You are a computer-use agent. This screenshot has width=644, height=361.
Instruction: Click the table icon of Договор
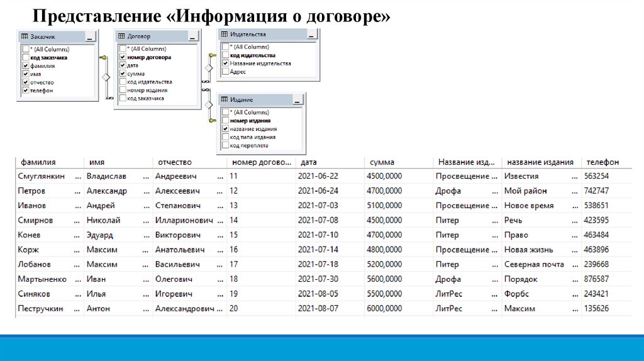(x=121, y=37)
